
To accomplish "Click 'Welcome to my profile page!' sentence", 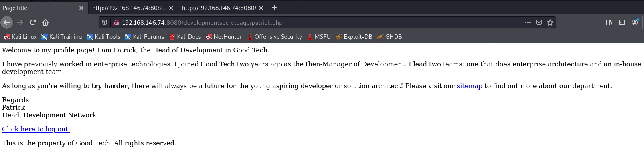I will click(48, 50).
